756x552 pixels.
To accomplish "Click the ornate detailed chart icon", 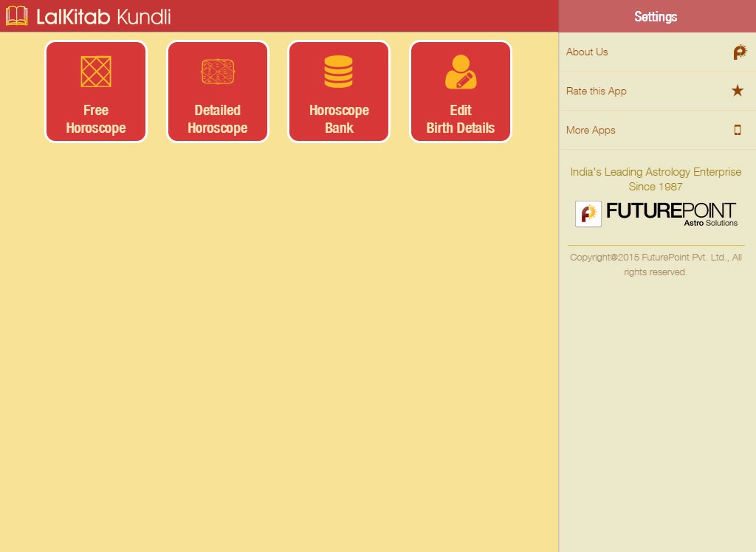I will pos(218,72).
